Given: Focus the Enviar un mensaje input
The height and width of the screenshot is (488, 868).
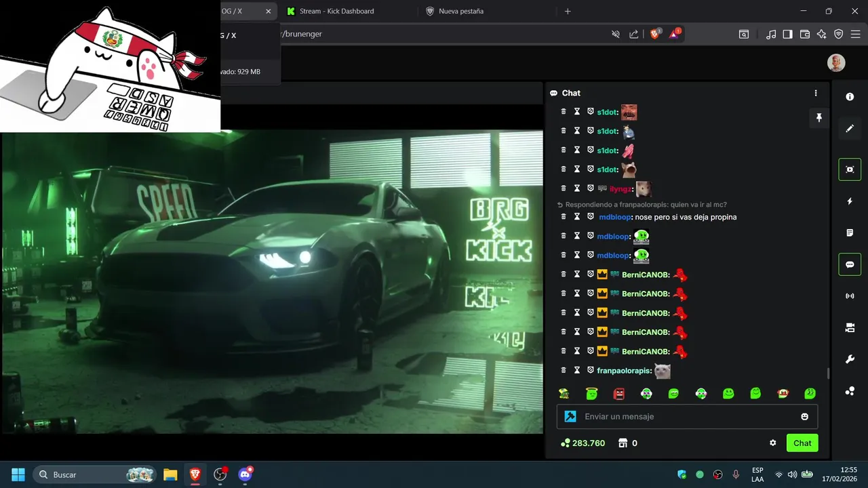Looking at the screenshot, I should click(687, 417).
